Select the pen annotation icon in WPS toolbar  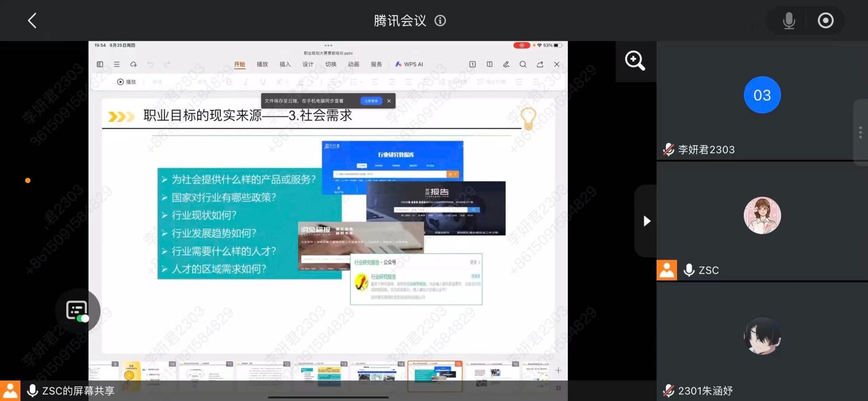pos(506,64)
